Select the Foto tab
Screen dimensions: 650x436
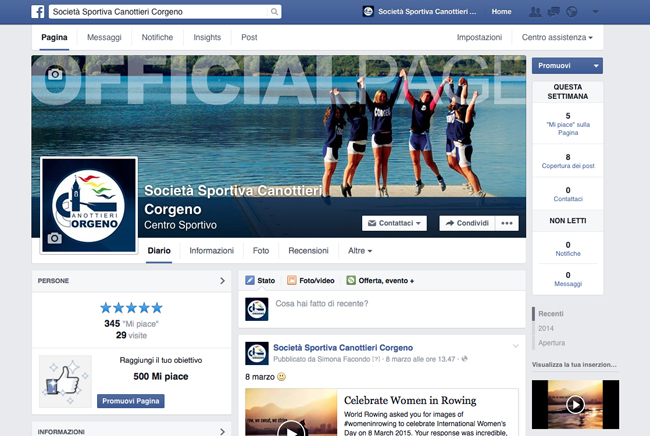point(261,251)
